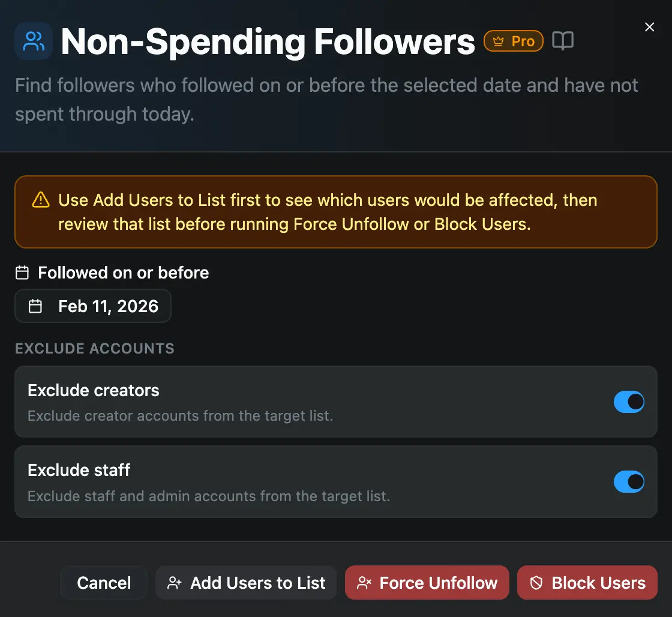
Task: Disable the Exclude creators toggle
Action: (x=629, y=402)
